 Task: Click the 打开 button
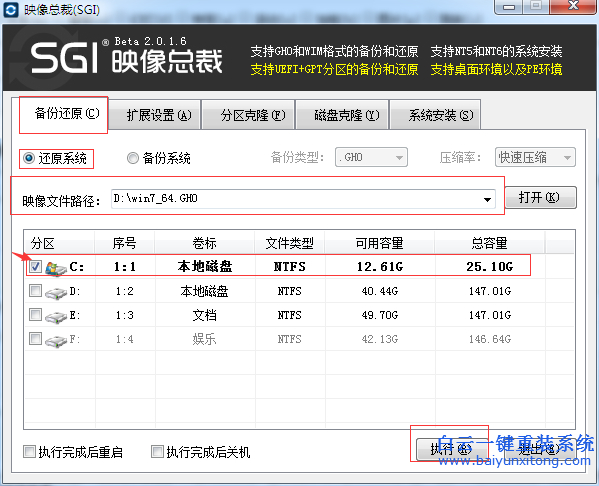[x=541, y=198]
